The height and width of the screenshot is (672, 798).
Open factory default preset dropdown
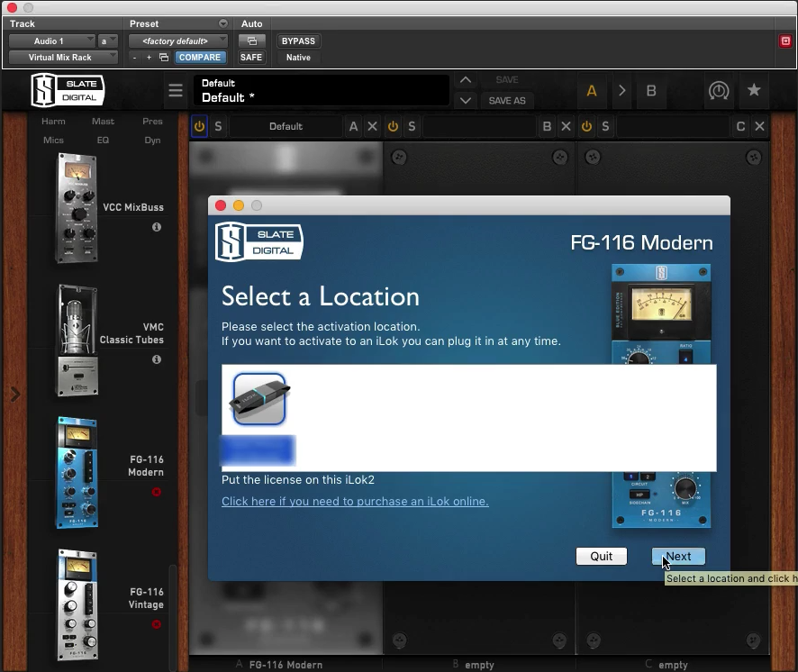(x=177, y=41)
